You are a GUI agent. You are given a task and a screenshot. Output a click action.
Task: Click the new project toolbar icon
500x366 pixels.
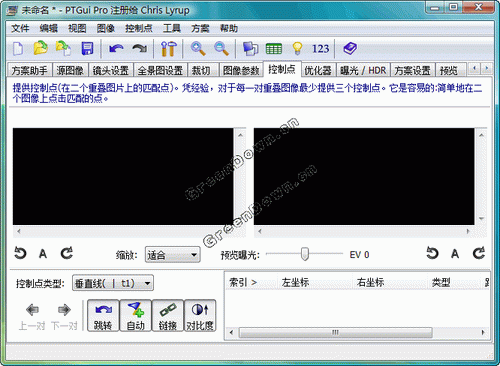[18, 49]
